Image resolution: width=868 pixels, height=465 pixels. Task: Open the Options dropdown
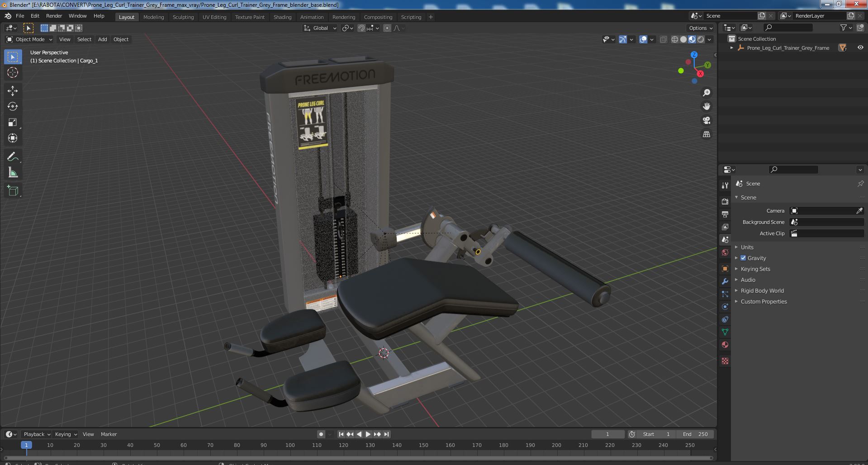pyautogui.click(x=701, y=28)
